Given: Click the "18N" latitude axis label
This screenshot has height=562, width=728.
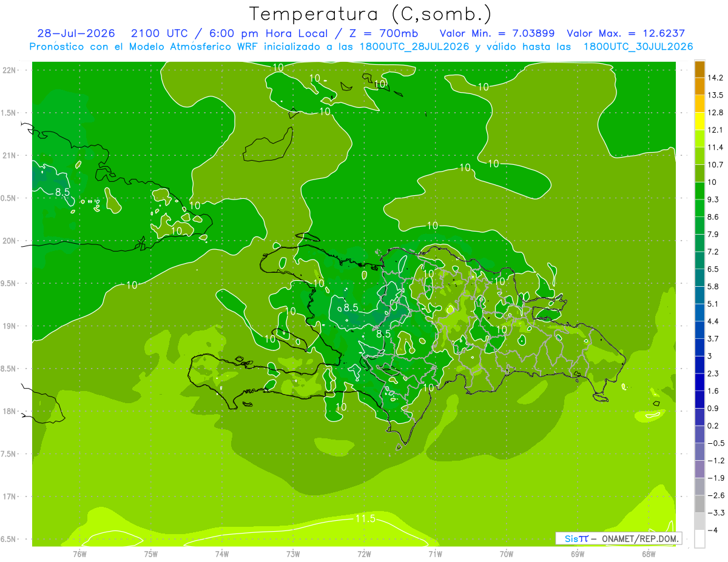Looking at the screenshot, I should tap(10, 411).
